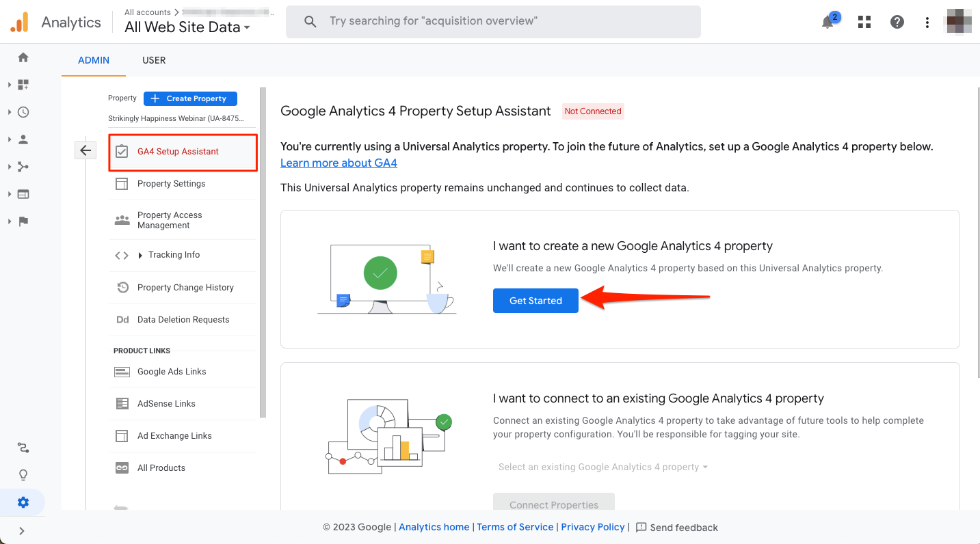Expand Behavior section arrow
This screenshot has height=544, width=980.
point(10,194)
